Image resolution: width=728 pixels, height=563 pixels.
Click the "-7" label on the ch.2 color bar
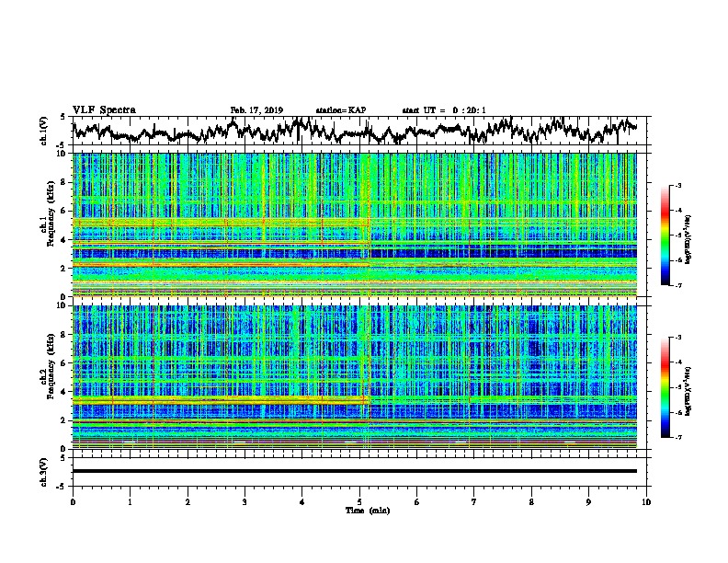pos(677,437)
